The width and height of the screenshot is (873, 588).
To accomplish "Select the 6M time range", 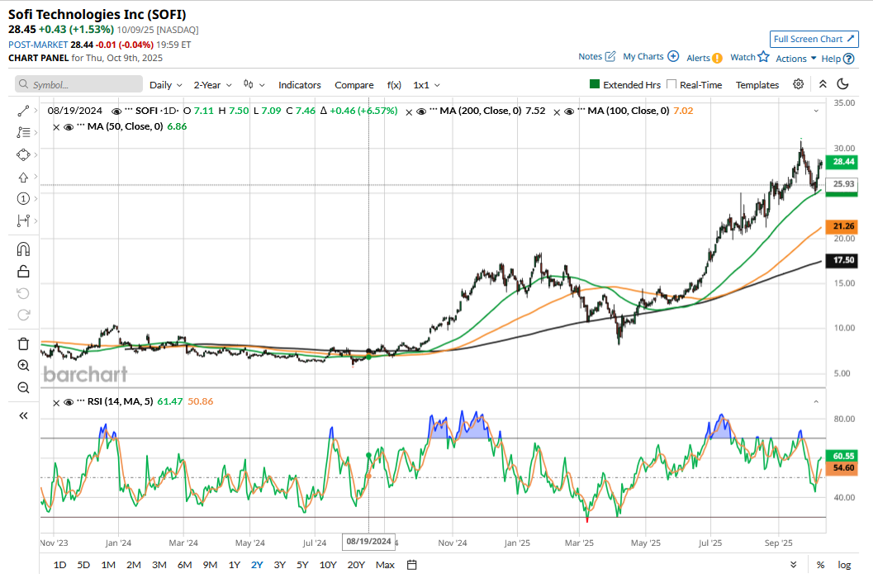I will pyautogui.click(x=184, y=565).
